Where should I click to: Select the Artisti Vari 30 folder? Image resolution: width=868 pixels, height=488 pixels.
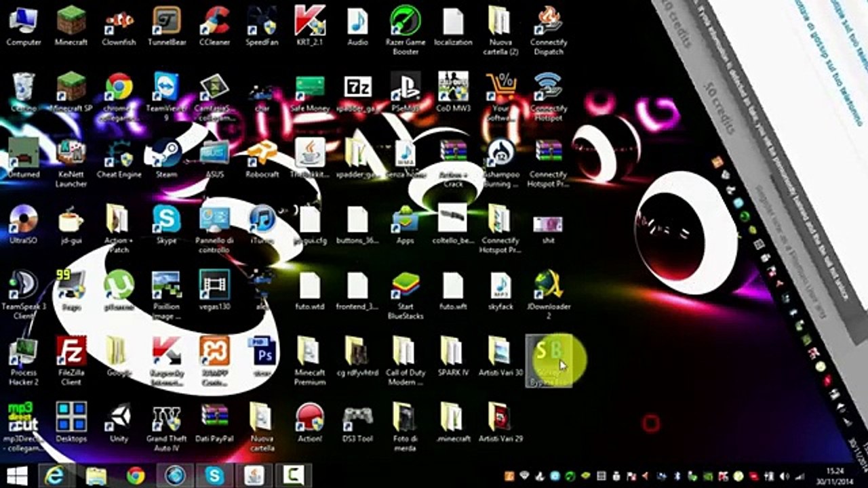[500, 357]
